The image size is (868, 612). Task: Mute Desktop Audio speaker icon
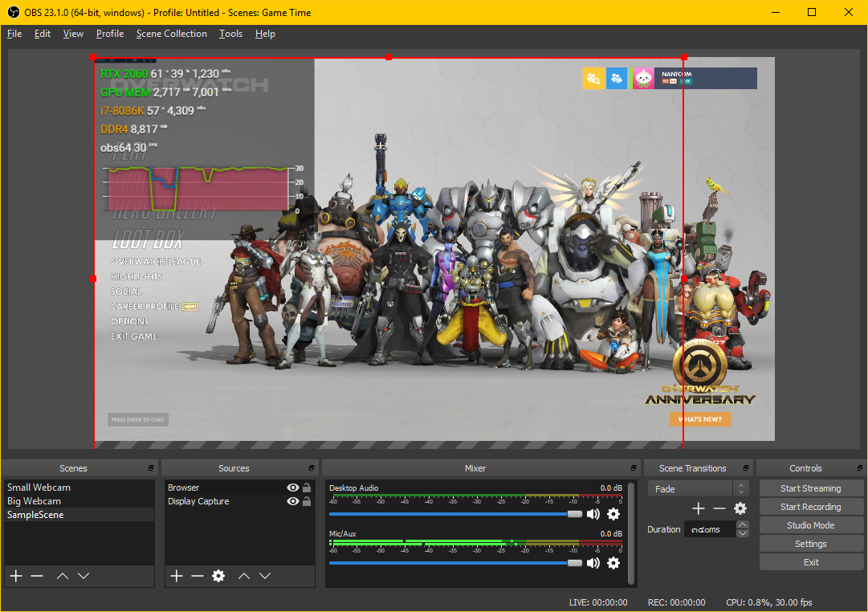pyautogui.click(x=593, y=514)
